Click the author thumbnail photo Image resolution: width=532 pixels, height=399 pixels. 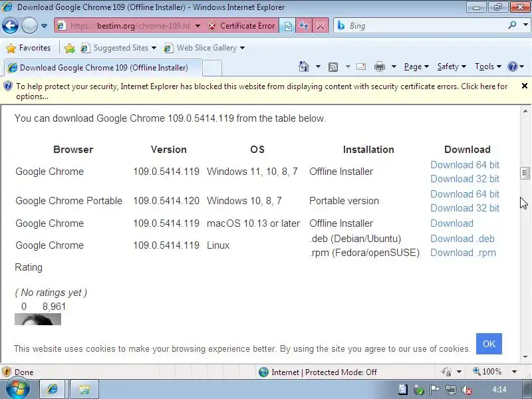pos(38,319)
